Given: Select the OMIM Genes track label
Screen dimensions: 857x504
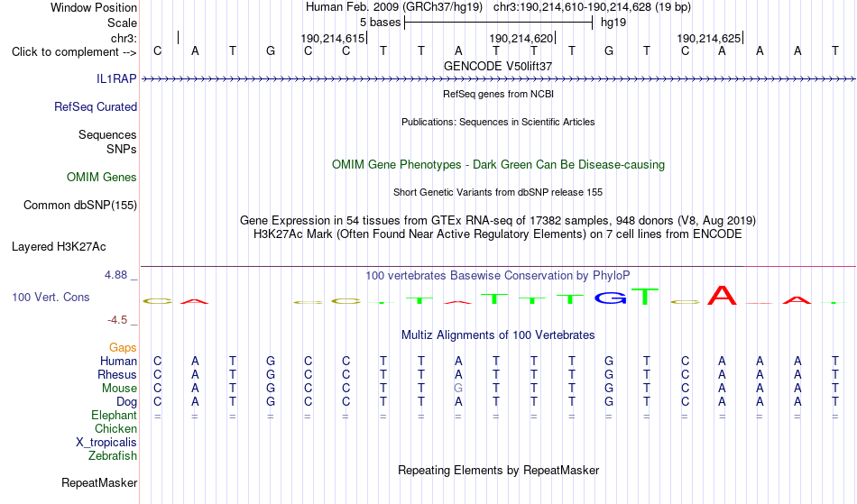Looking at the screenshot, I should pos(102,177).
